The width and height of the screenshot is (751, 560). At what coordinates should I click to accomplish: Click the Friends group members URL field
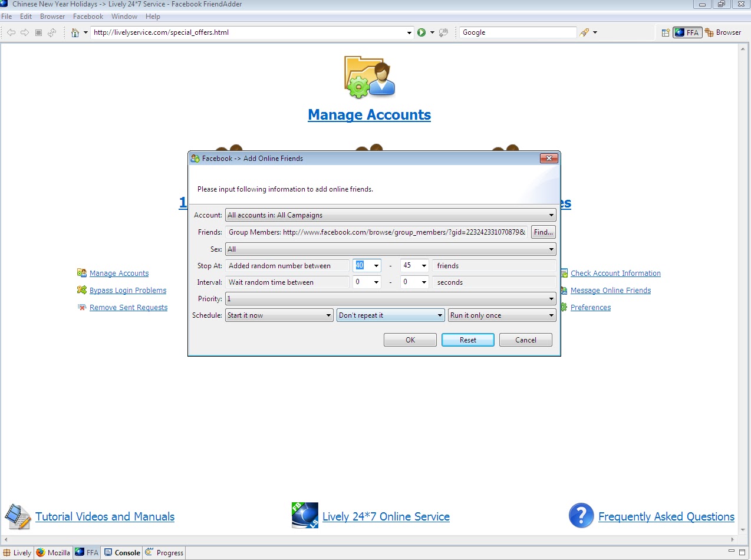click(377, 232)
